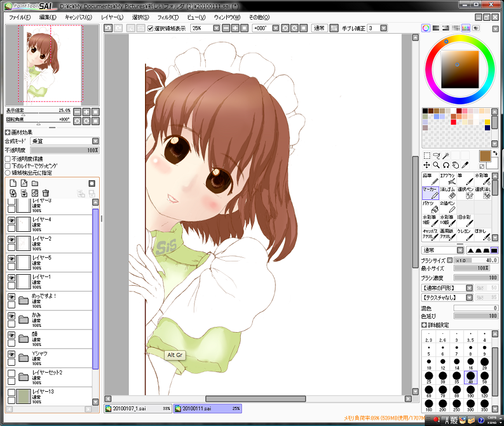
Task: Choose the 2値ペン binary pen tool
Action: [448, 207]
